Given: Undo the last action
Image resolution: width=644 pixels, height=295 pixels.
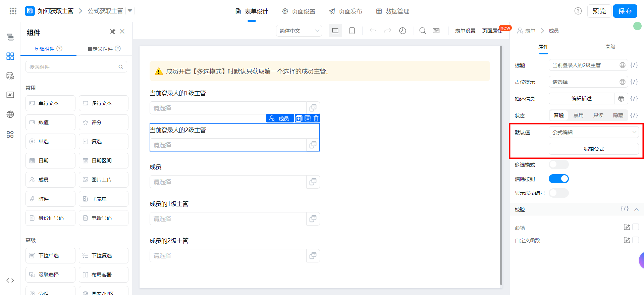Looking at the screenshot, I should coord(373,31).
